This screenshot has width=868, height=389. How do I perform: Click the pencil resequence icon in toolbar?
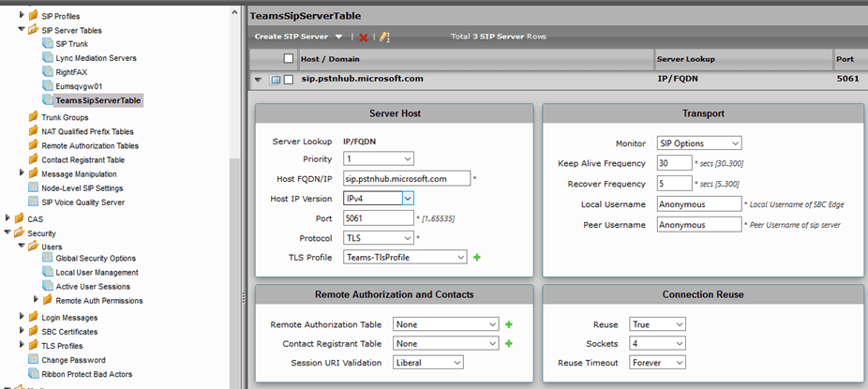coord(383,37)
